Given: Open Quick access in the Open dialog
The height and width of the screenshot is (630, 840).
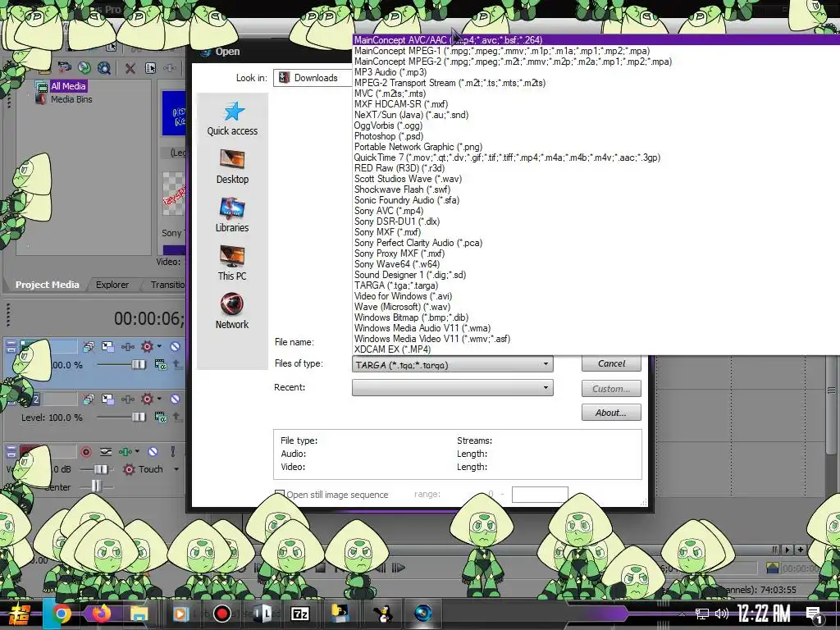Looking at the screenshot, I should coord(232,119).
